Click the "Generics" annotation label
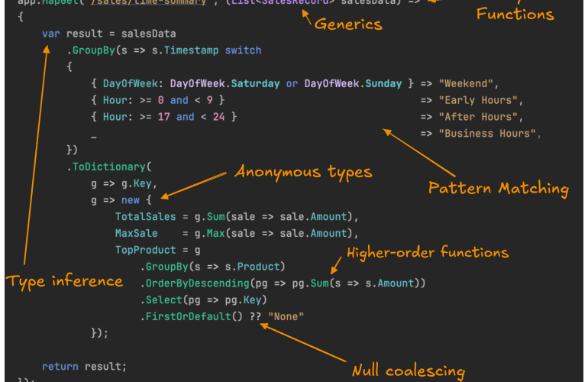This screenshot has width=588, height=382. point(348,24)
